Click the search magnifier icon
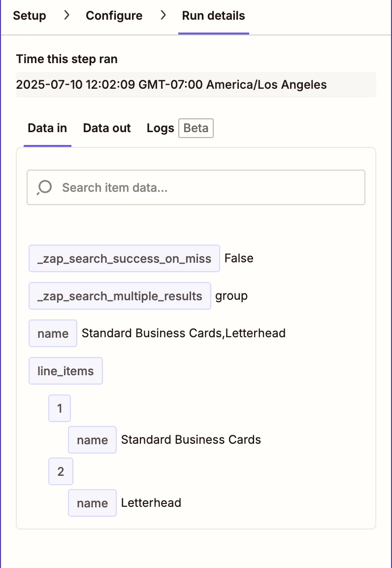Screen dimensions: 392x568 point(44,187)
